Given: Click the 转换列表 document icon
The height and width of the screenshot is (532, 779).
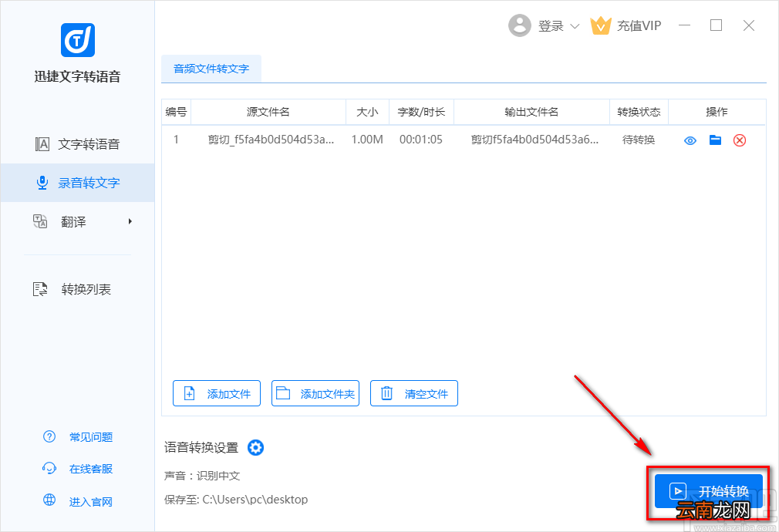Looking at the screenshot, I should [40, 288].
